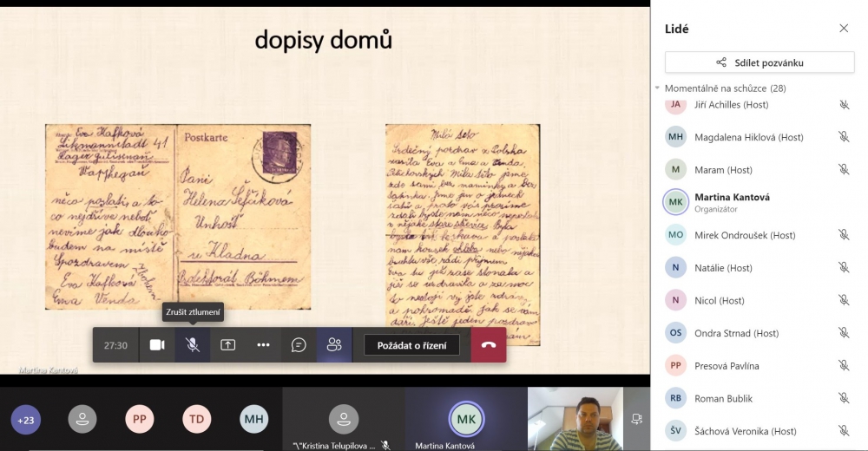
Task: Open the +23 more participants bubble
Action: [25, 420]
